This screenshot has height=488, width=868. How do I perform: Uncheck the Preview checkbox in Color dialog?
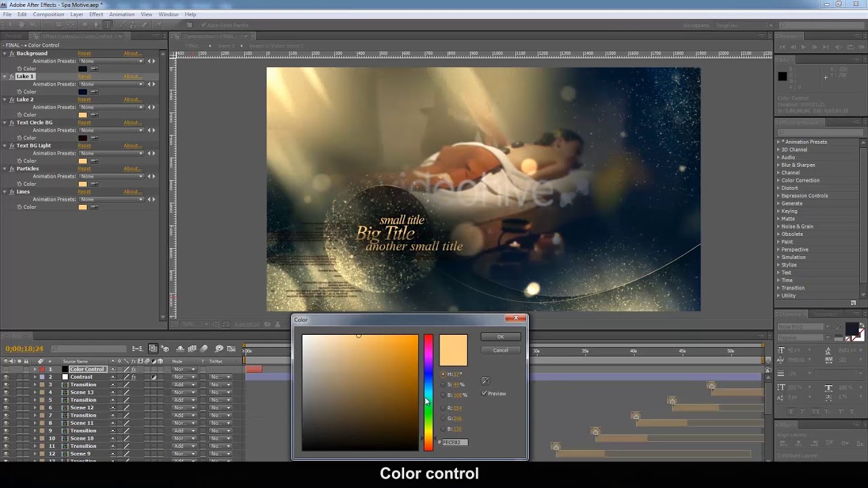click(x=484, y=393)
